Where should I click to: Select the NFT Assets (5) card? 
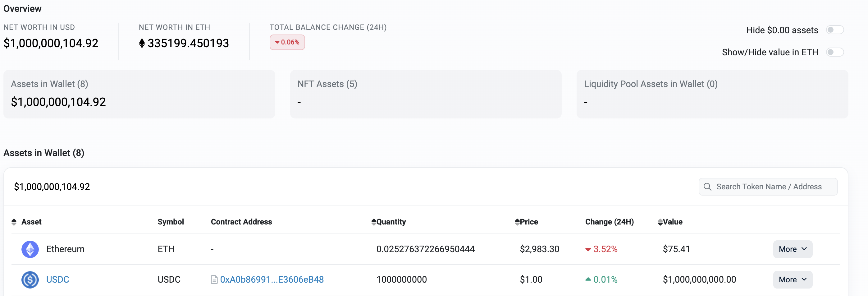point(426,94)
